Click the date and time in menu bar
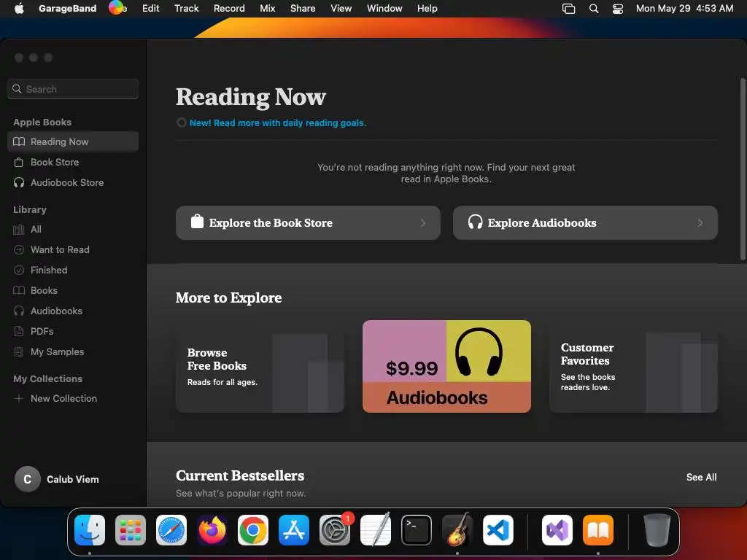This screenshot has width=747, height=560. click(684, 9)
